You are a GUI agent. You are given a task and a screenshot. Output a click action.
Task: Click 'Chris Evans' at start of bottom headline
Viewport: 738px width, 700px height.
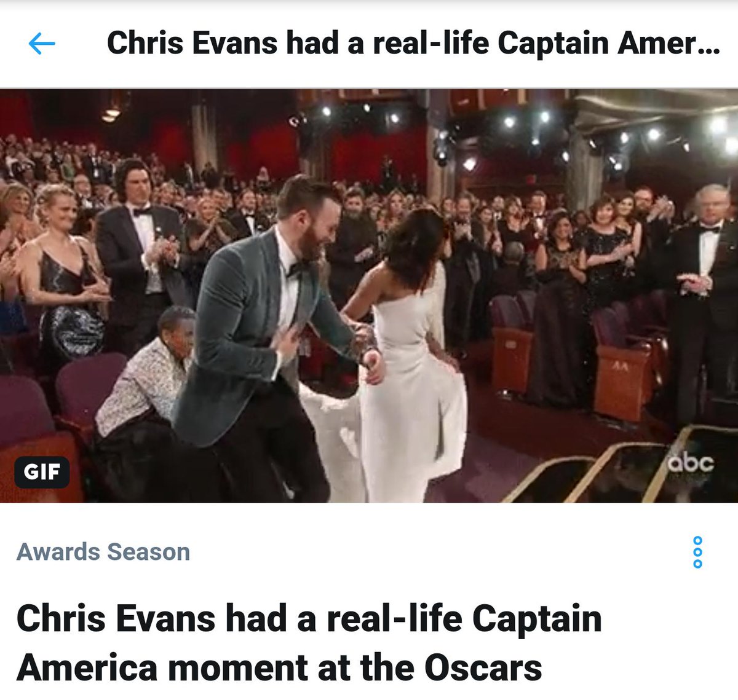coord(115,618)
